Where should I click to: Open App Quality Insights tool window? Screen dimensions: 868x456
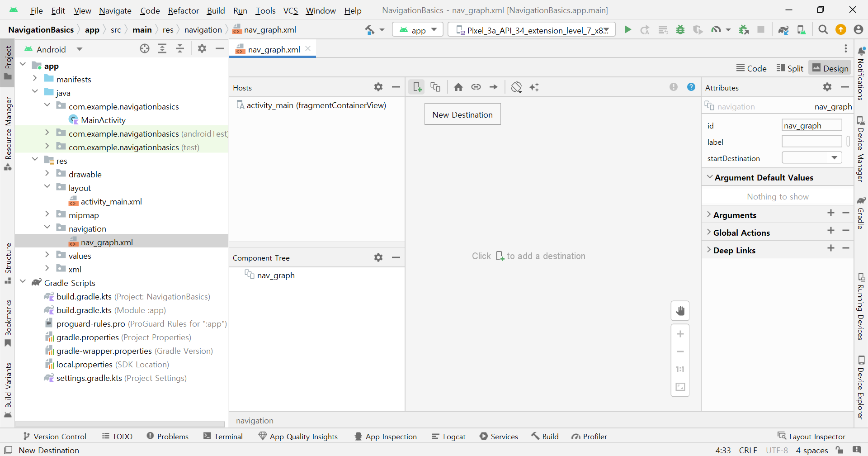pos(298,436)
